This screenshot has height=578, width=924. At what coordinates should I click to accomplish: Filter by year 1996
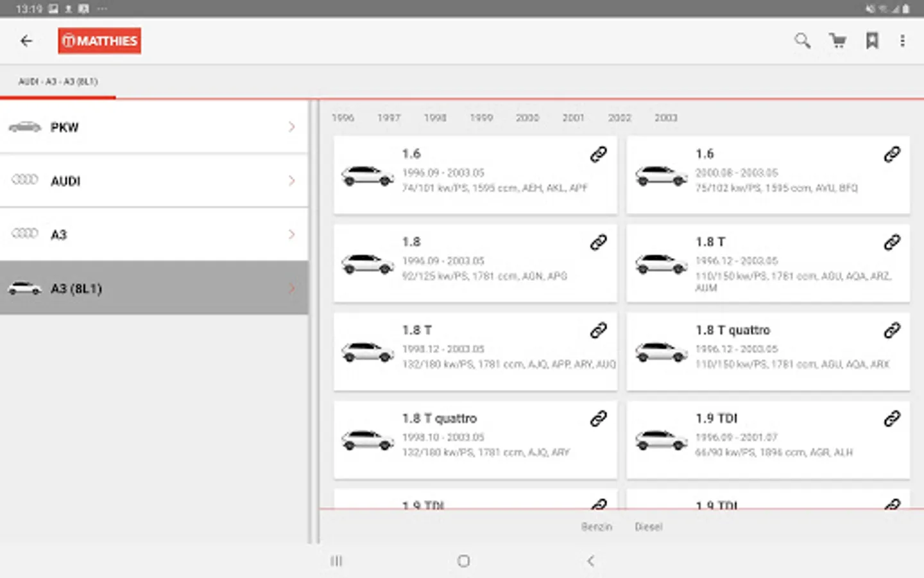point(343,118)
